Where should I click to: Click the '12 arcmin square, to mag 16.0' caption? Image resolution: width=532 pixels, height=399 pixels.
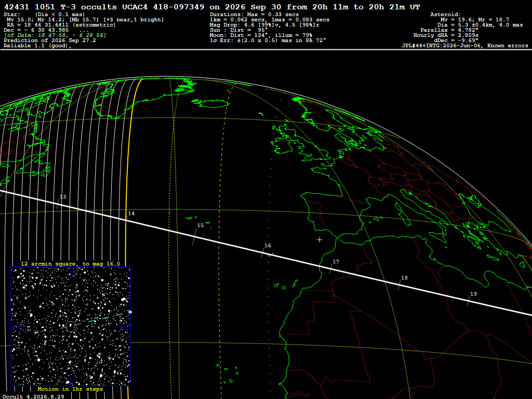(x=71, y=263)
